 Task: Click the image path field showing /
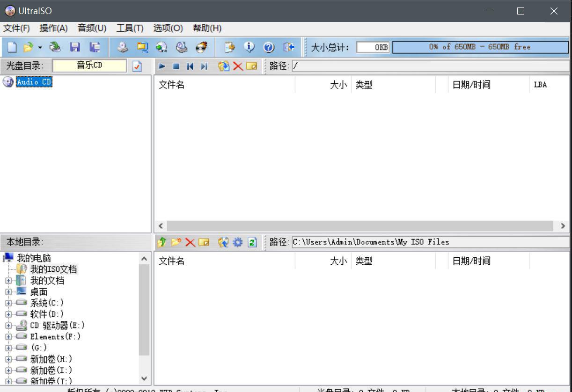[x=431, y=66]
